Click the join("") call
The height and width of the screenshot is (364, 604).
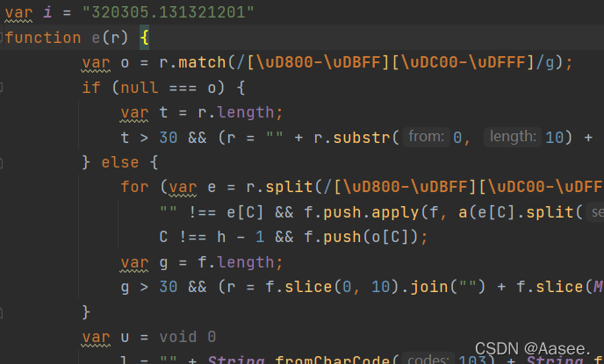[x=448, y=287]
